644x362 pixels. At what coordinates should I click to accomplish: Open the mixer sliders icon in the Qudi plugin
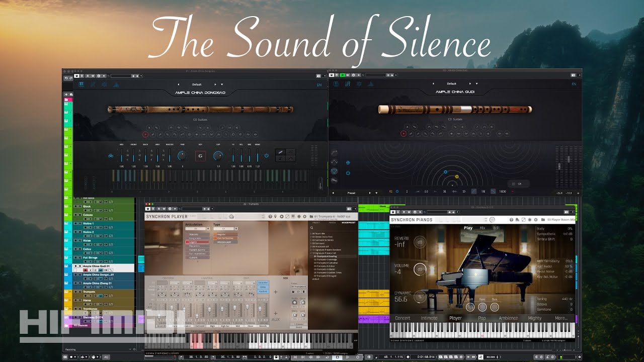[348, 84]
